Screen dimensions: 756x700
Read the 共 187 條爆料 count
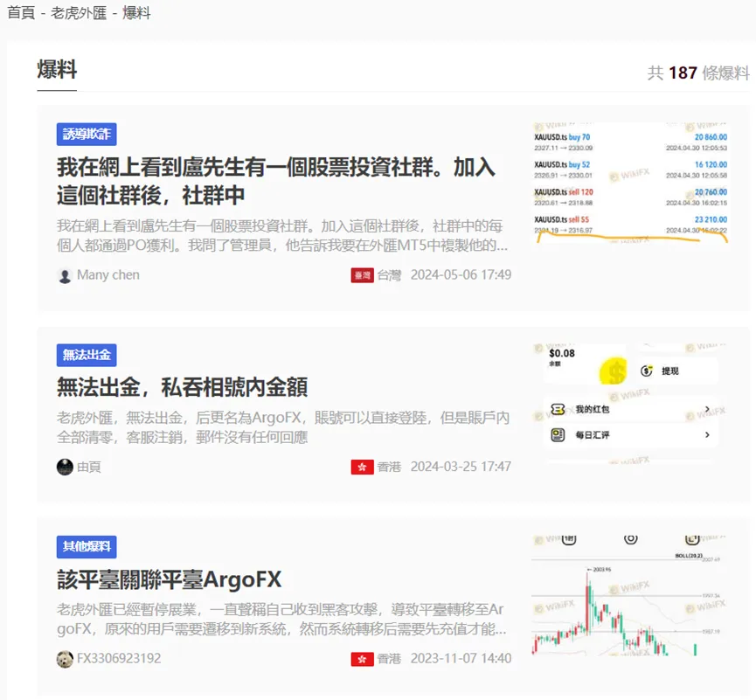point(698,73)
